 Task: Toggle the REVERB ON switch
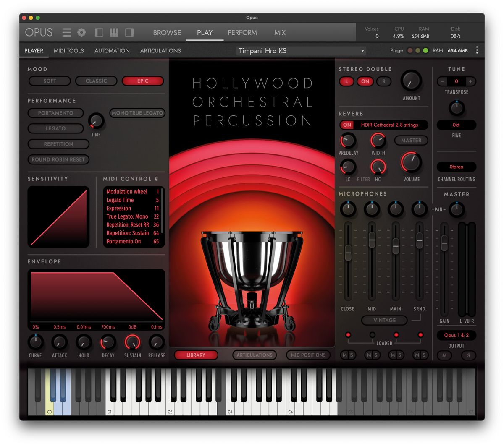(347, 125)
